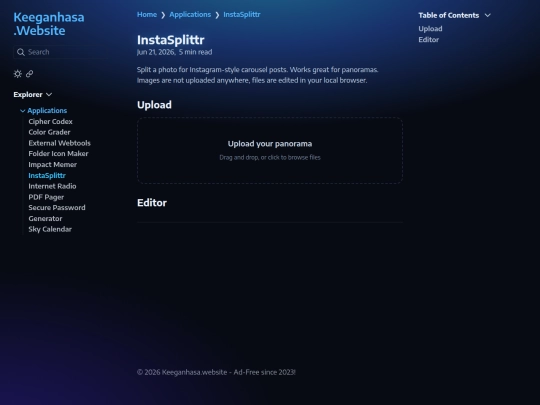Image resolution: width=540 pixels, height=405 pixels.
Task: Click the Upload section heading
Action: point(154,105)
